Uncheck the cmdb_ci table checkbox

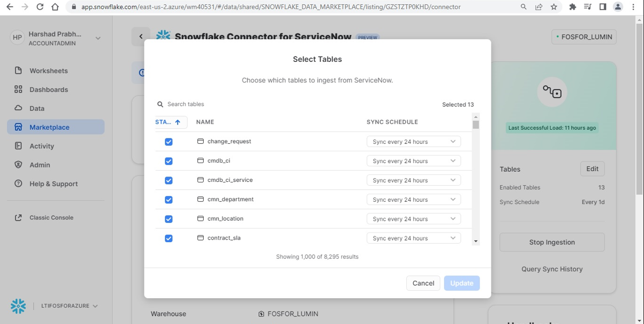168,161
